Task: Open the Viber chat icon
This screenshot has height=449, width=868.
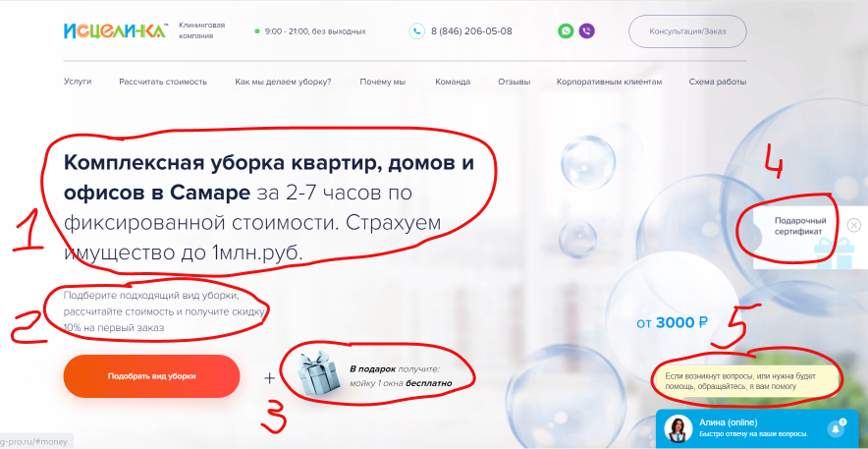Action: tap(587, 31)
